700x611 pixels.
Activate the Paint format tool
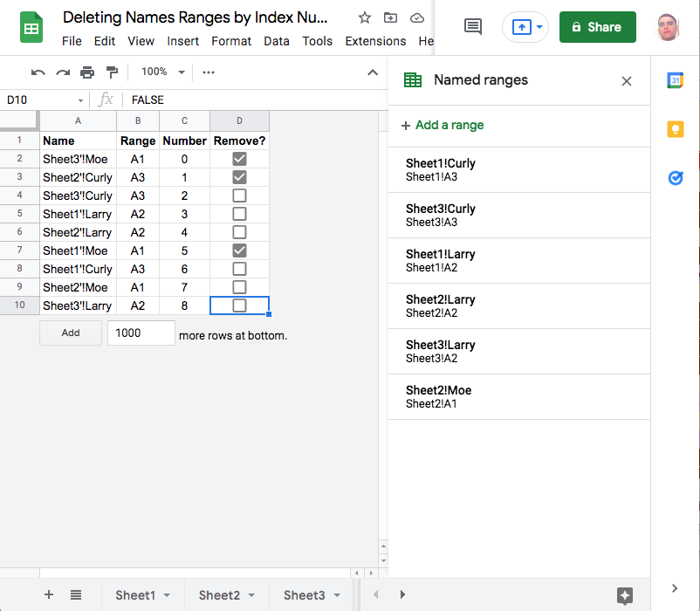[112, 72]
